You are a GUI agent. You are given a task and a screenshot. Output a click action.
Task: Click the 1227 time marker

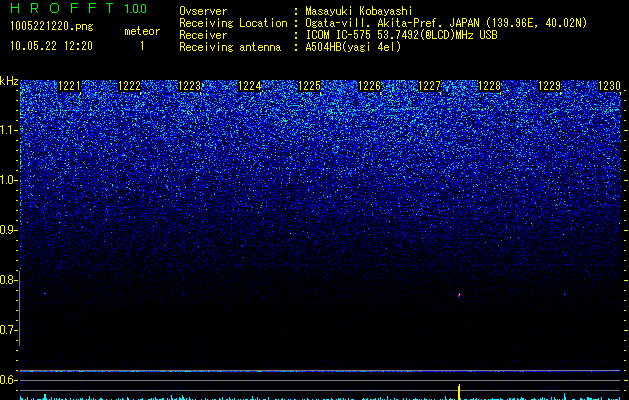pyautogui.click(x=429, y=86)
